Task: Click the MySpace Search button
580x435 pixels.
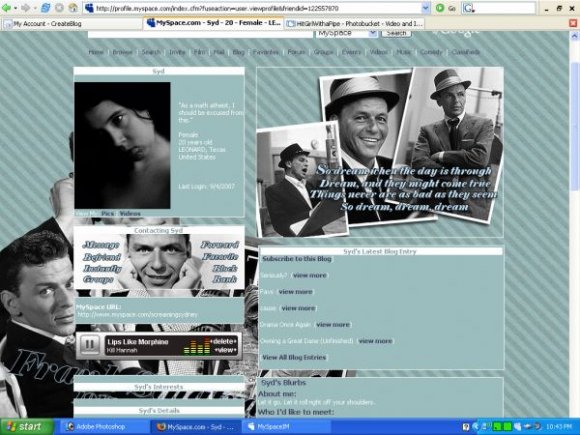Action: point(396,33)
